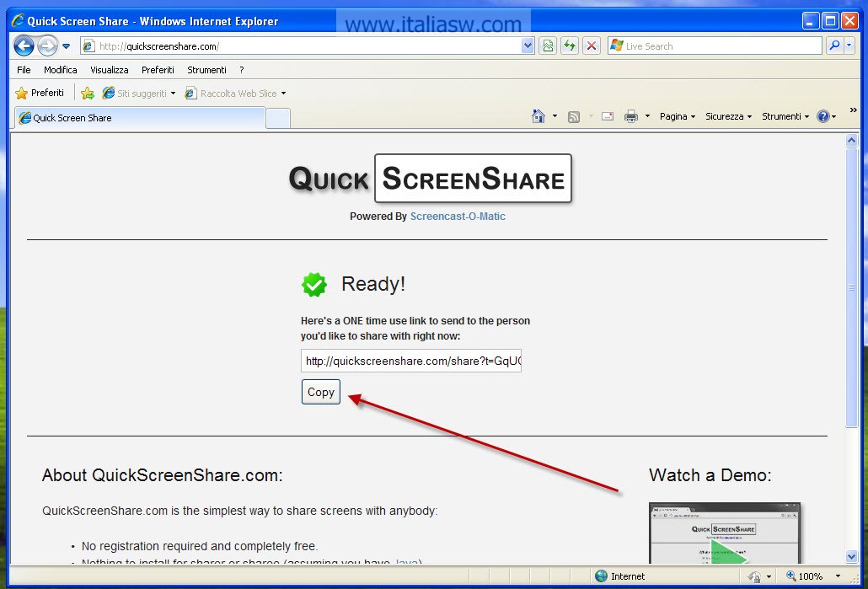The width and height of the screenshot is (868, 589).
Task: Click the Home page icon
Action: pos(538,116)
